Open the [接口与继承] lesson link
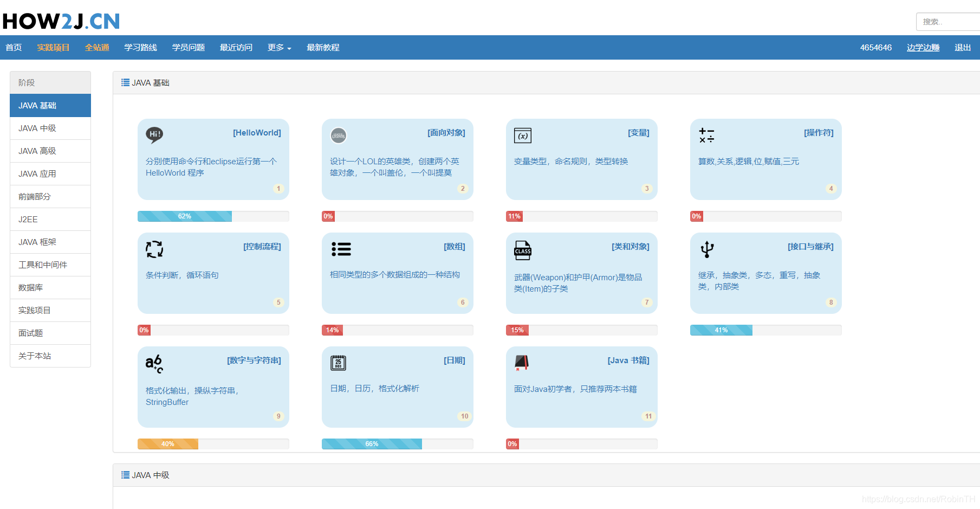This screenshot has width=980, height=509. [810, 247]
